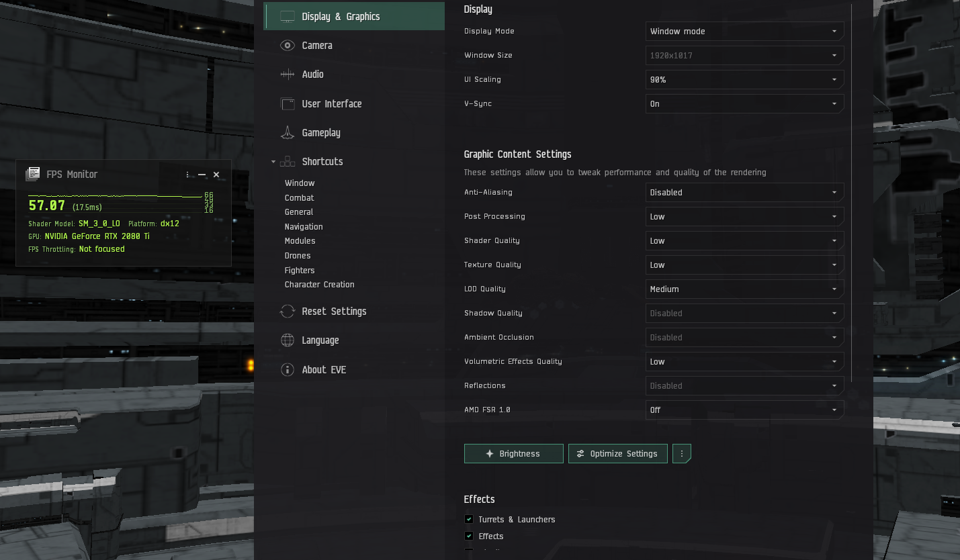Open the Language settings tab

[354, 340]
